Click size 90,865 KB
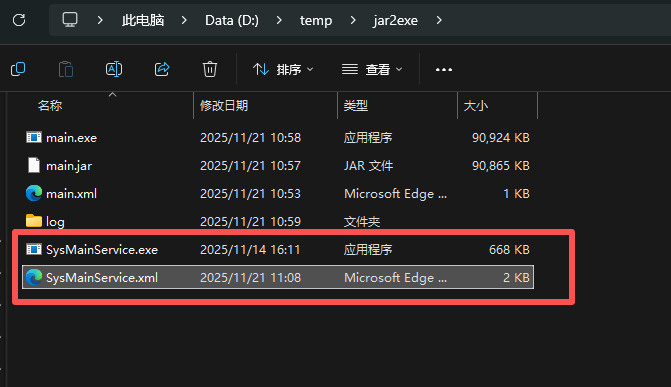 pyautogui.click(x=501, y=166)
